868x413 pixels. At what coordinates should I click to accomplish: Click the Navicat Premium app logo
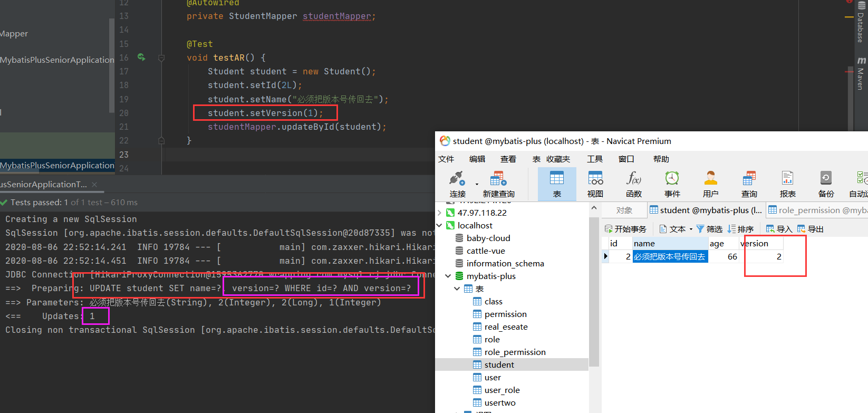[445, 141]
